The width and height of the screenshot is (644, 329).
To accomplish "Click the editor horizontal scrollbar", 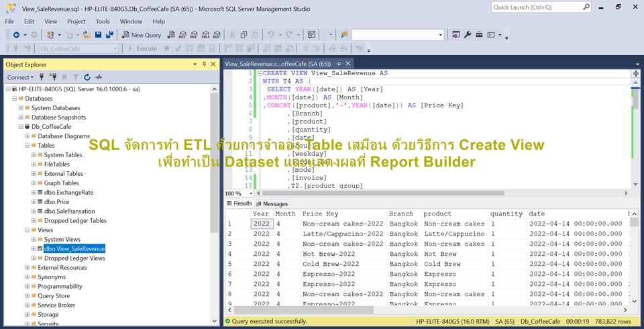I will click(383, 193).
